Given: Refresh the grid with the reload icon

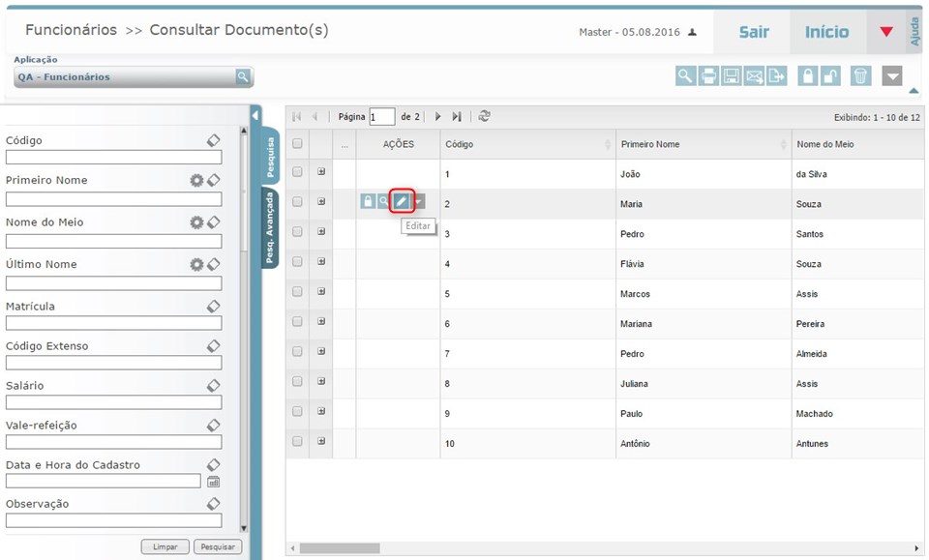Looking at the screenshot, I should click(484, 116).
